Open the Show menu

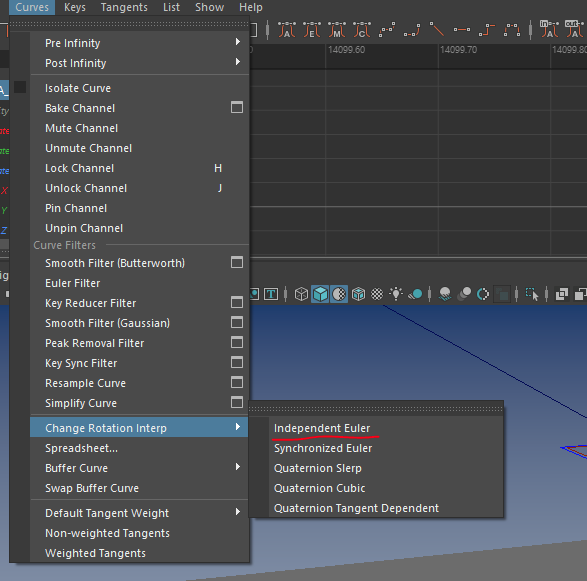[x=209, y=7]
